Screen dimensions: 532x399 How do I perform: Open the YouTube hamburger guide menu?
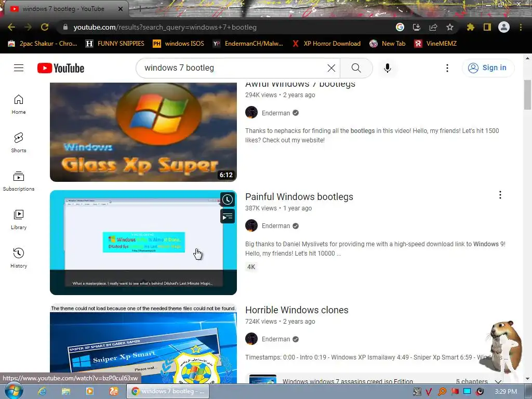19,68
